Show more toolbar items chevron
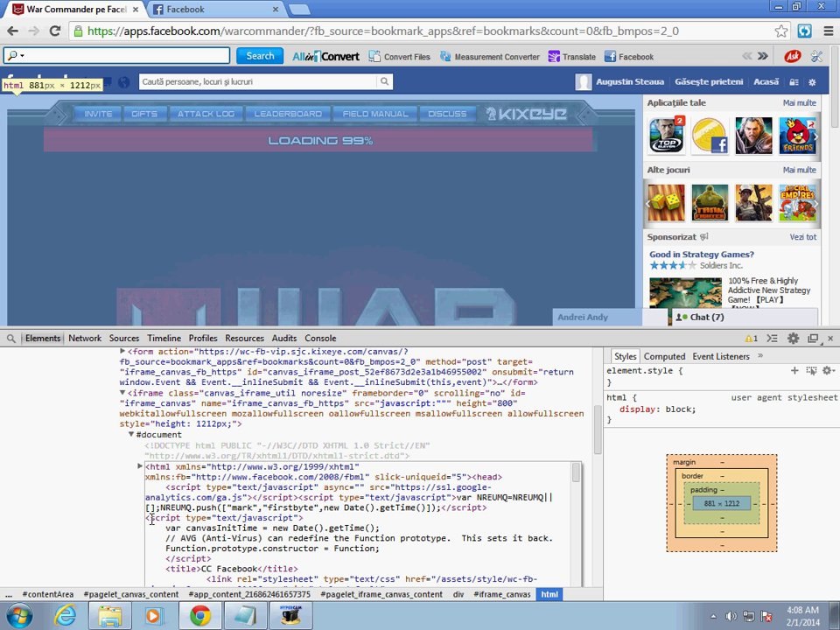This screenshot has height=630, width=840. pyautogui.click(x=763, y=56)
